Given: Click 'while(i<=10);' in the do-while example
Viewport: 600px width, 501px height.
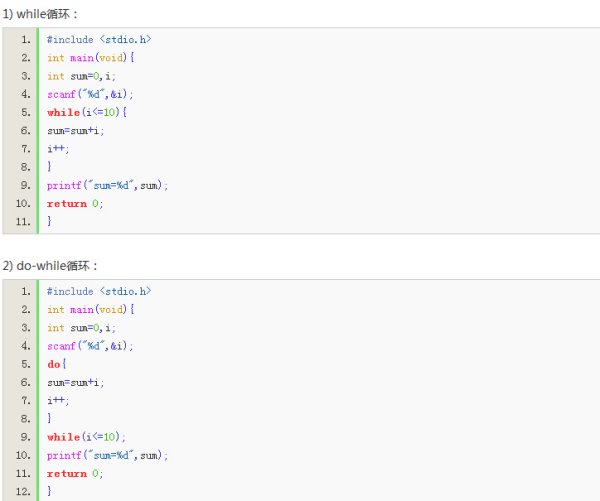Looking at the screenshot, I should point(86,437).
